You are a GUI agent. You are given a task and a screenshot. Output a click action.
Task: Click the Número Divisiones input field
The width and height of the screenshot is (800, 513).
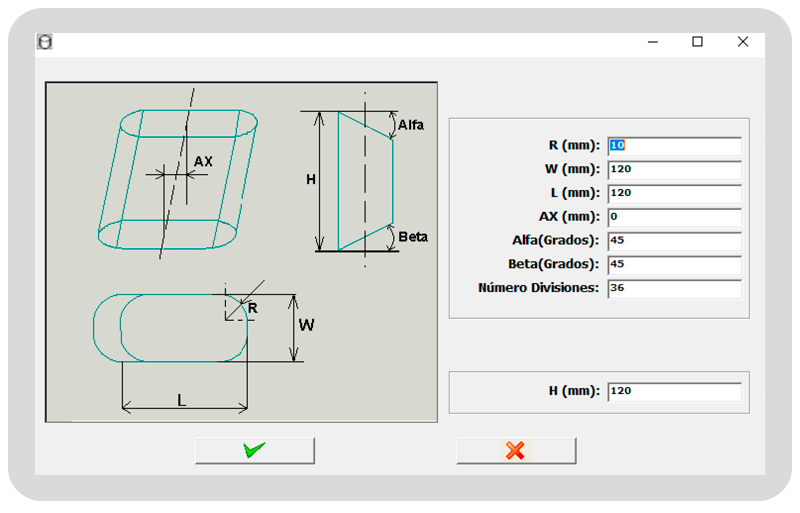(x=673, y=289)
